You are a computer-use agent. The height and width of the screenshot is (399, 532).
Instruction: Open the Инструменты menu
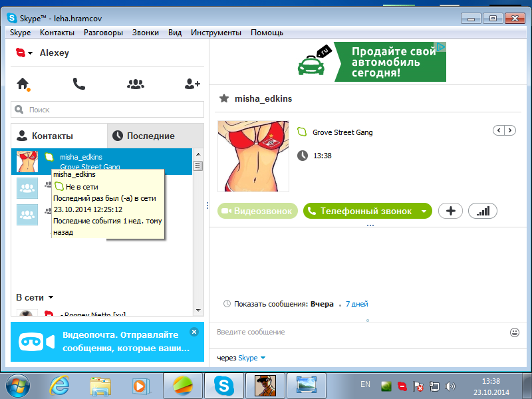coord(215,33)
